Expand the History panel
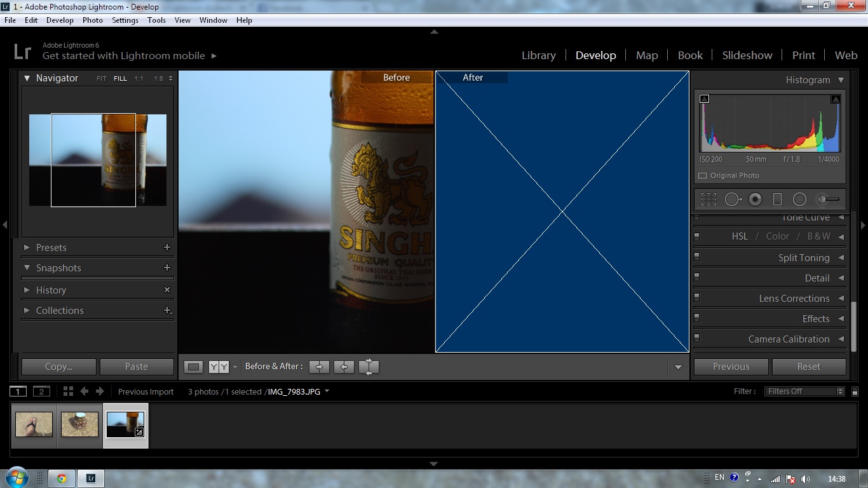 [x=27, y=290]
